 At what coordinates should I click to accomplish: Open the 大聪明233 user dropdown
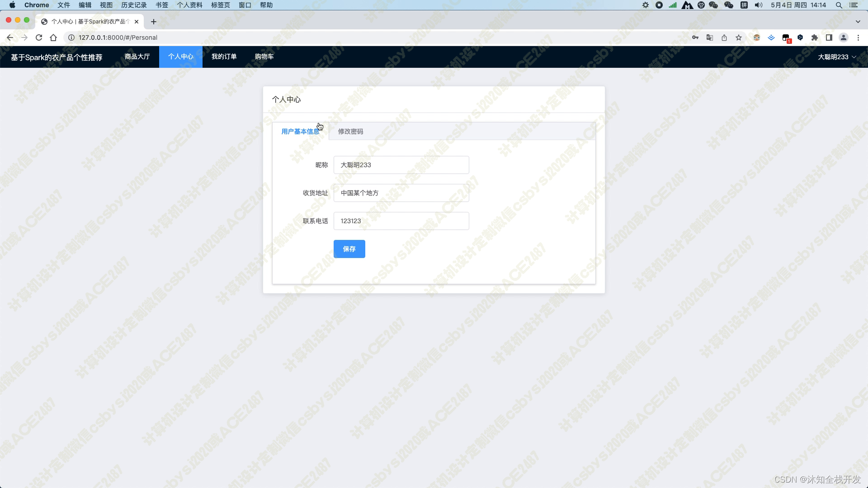[x=837, y=57]
